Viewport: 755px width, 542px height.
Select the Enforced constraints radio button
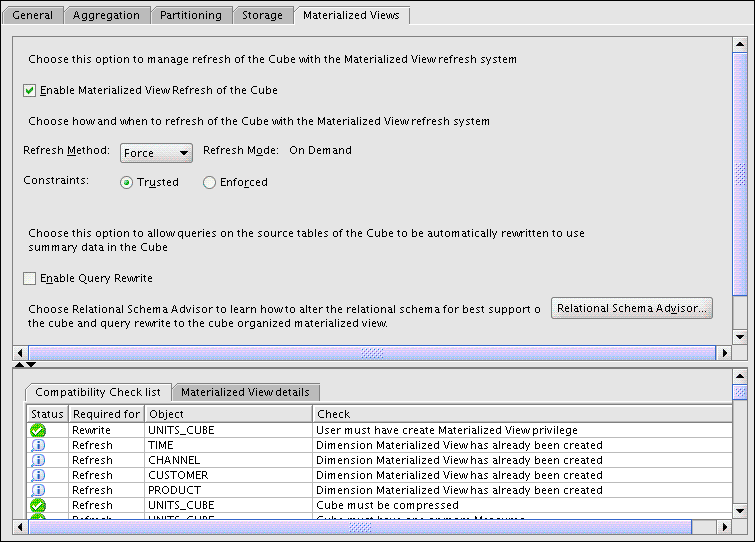coord(209,182)
